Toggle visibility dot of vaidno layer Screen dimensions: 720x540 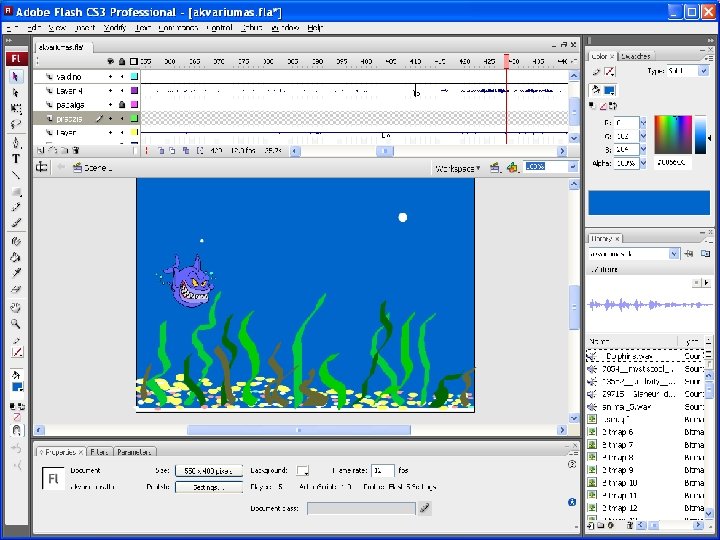(x=110, y=76)
